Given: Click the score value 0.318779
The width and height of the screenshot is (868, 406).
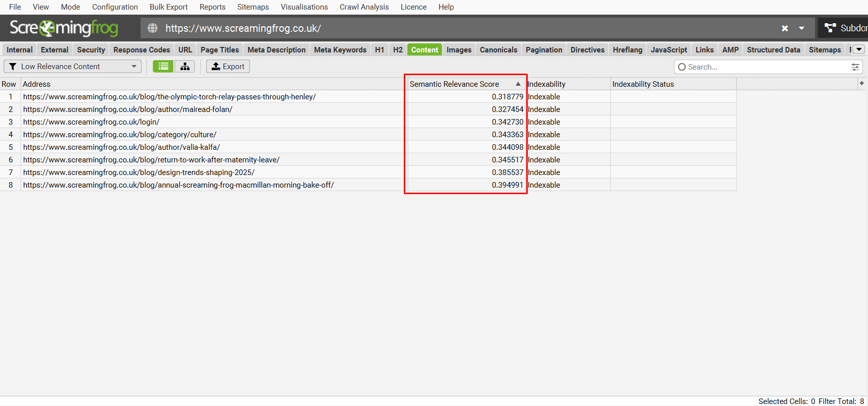Looking at the screenshot, I should [508, 96].
